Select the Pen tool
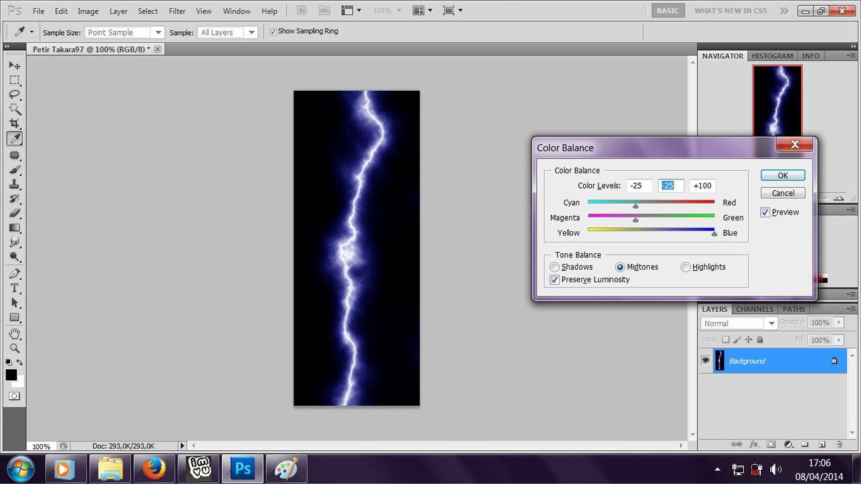The image size is (861, 504). pyautogui.click(x=14, y=274)
